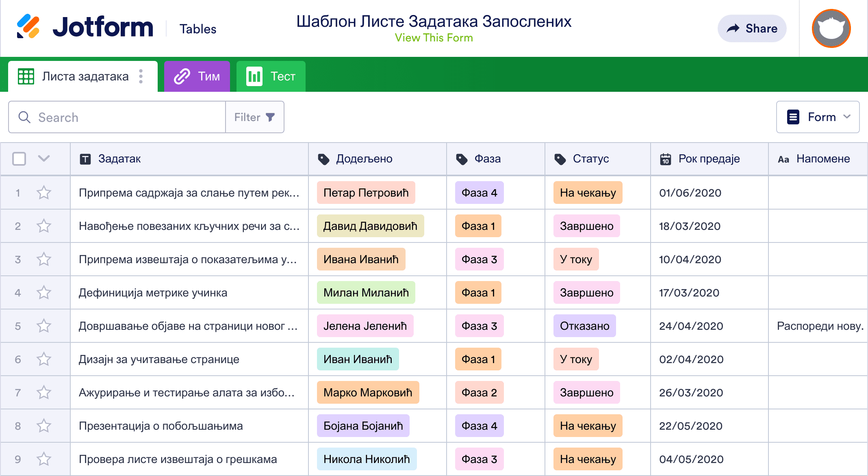868x476 pixels.
Task: Click the teal Иван Иванић tag
Action: [x=358, y=359]
